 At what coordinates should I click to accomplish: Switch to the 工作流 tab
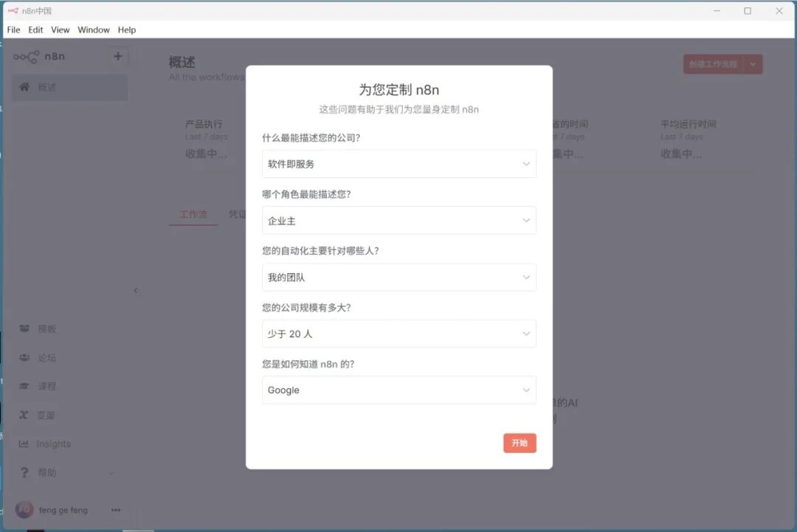[x=193, y=214]
